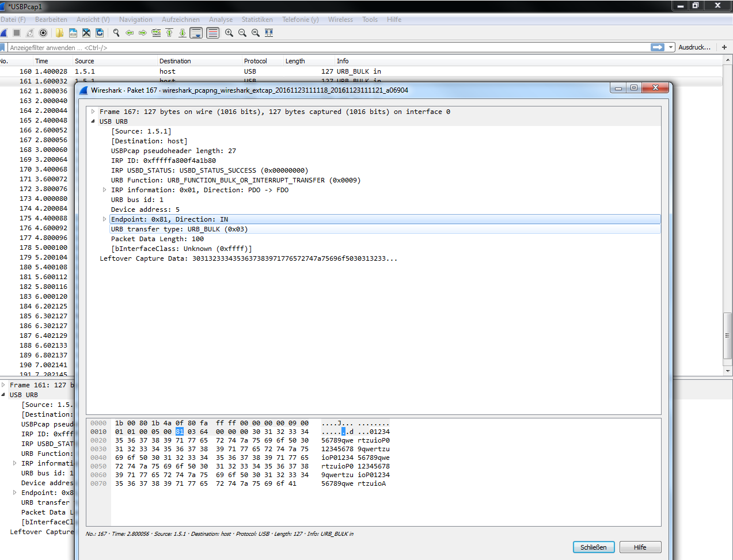Viewport: 733px width, 560px height.
Task: Reload the capture file icon
Action: tap(100, 33)
